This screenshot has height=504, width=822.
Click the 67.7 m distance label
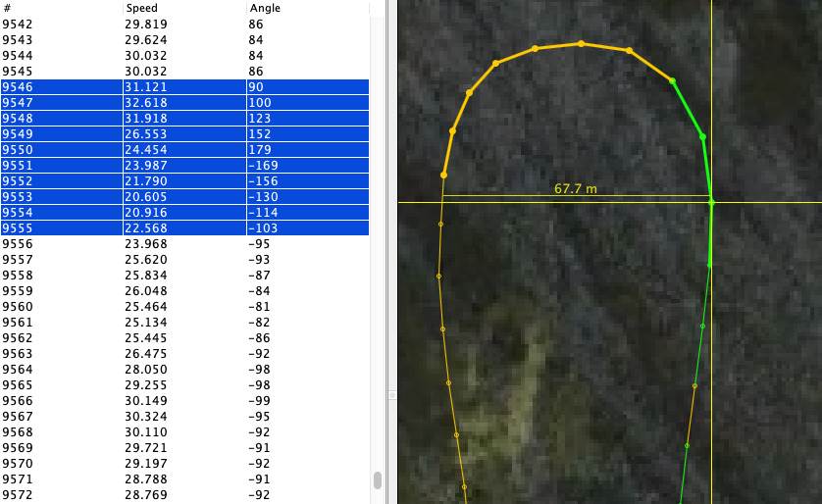click(x=575, y=189)
